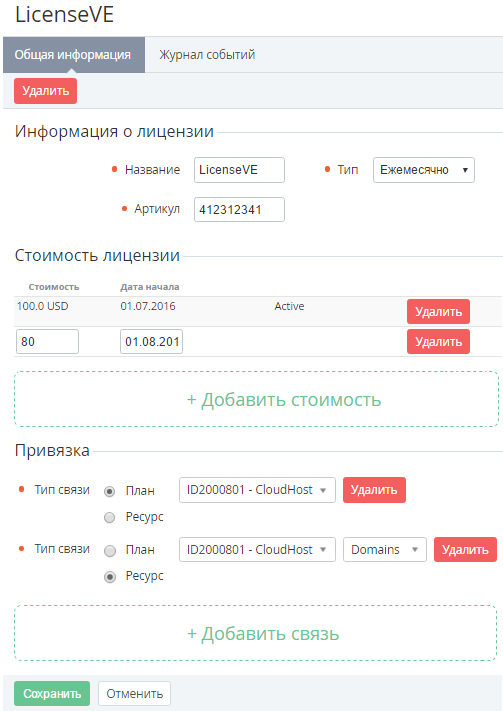Choose План radio in second Тип связи
Image resolution: width=503 pixels, height=711 pixels.
tap(110, 550)
